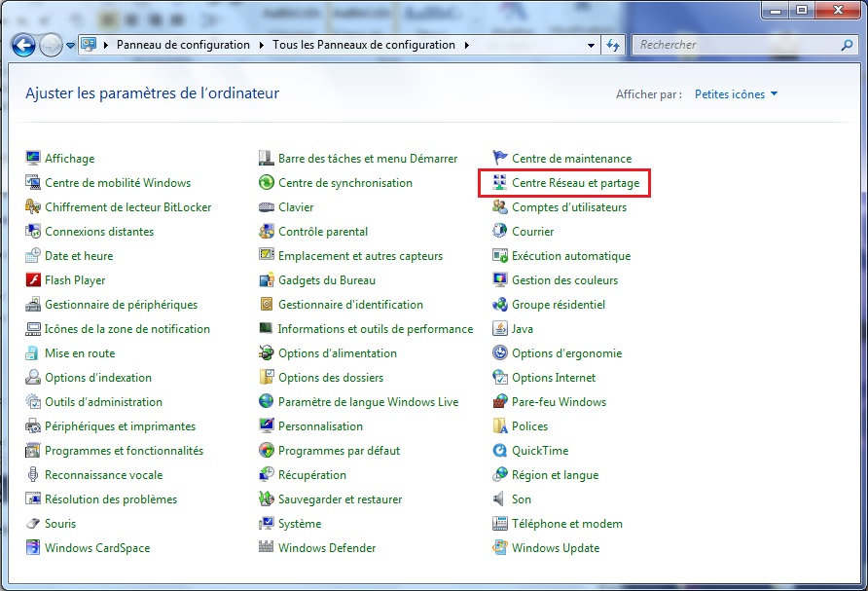The height and width of the screenshot is (591, 868).
Task: Open Icônes de la zone de notification
Action: coord(127,329)
